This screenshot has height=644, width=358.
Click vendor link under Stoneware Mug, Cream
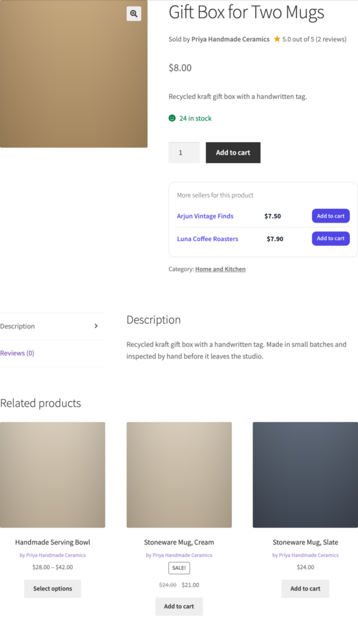coord(179,555)
